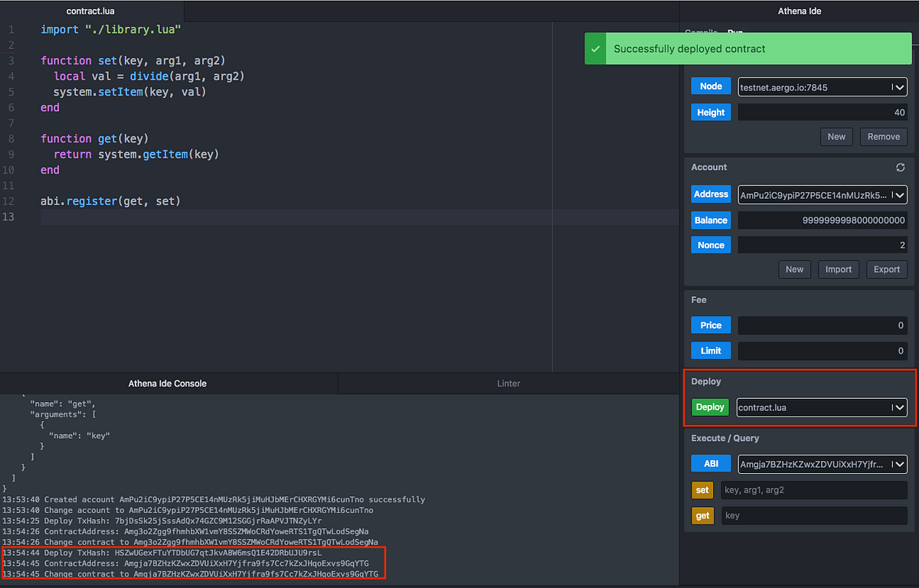The width and height of the screenshot is (919, 588).
Task: Click the Price badge under Fee
Action: tap(711, 325)
